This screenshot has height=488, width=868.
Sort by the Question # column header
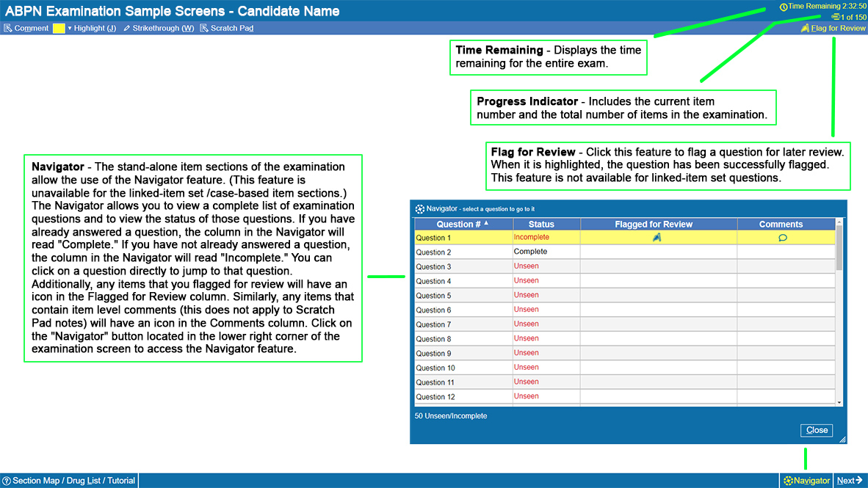(x=463, y=224)
